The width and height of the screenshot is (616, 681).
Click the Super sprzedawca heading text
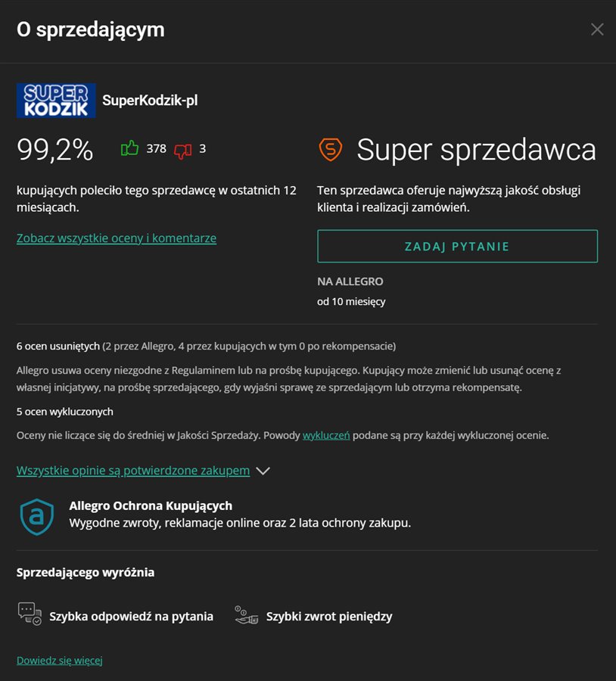pyautogui.click(x=476, y=149)
